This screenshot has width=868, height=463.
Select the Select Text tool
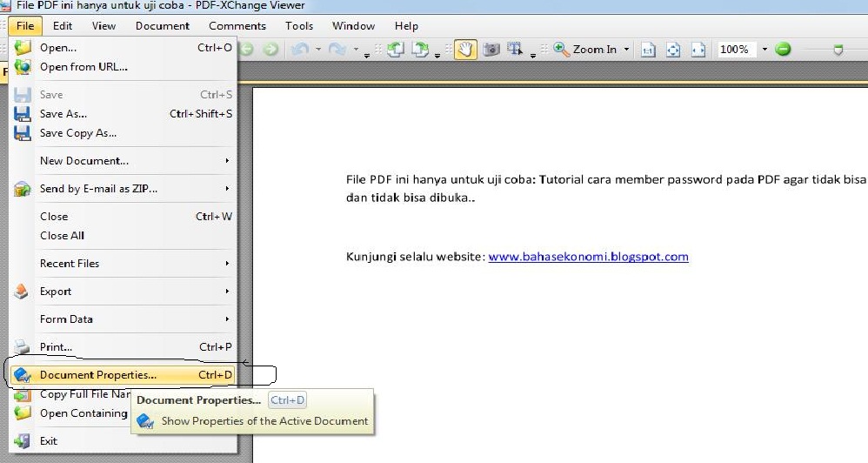pos(516,50)
